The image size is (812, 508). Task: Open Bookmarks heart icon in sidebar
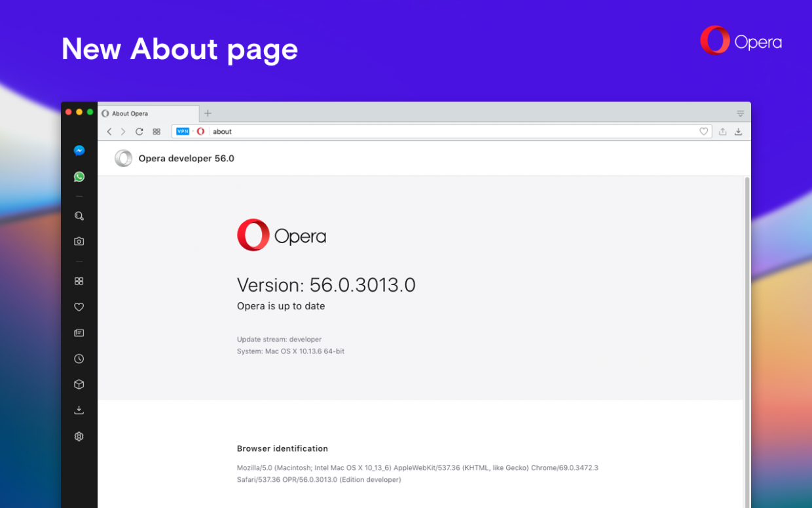click(79, 307)
